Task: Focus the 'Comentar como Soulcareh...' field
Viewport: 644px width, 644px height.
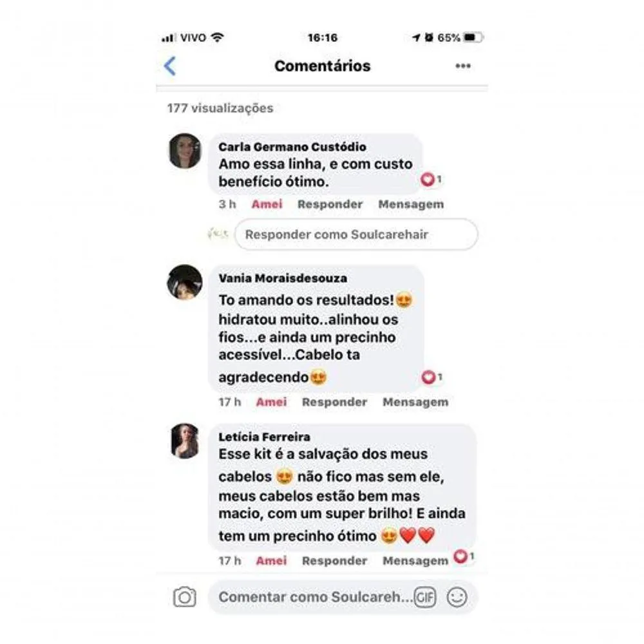Action: (316, 597)
